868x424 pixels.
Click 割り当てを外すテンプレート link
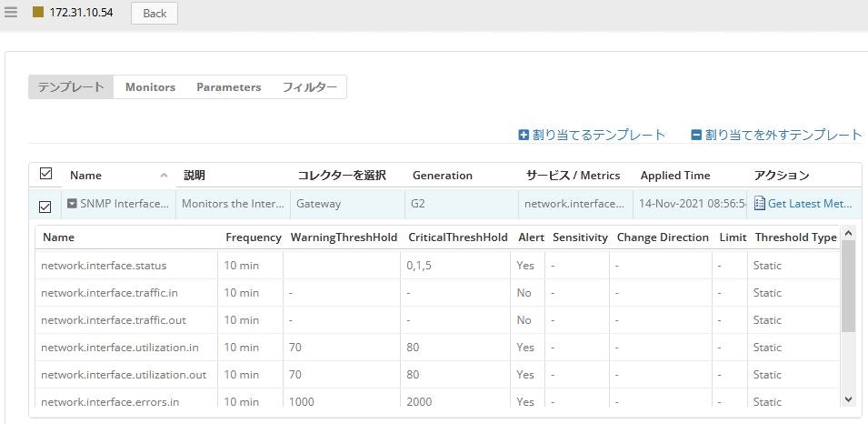[x=783, y=135]
